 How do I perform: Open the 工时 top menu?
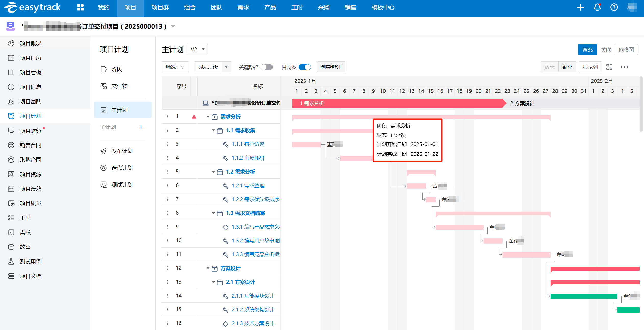(297, 8)
